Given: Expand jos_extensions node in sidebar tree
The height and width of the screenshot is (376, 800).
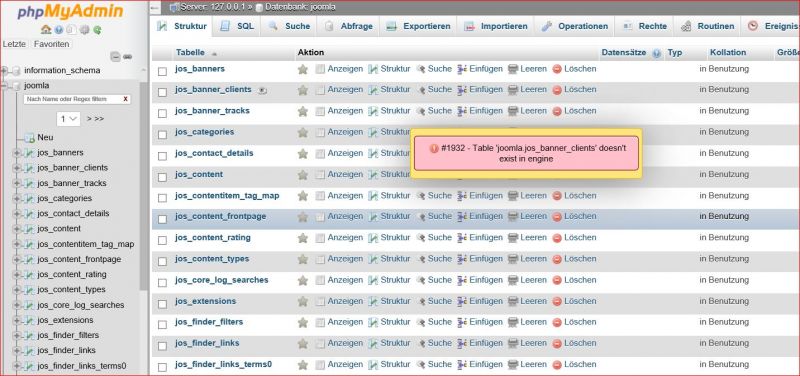Looking at the screenshot, I should [x=17, y=320].
